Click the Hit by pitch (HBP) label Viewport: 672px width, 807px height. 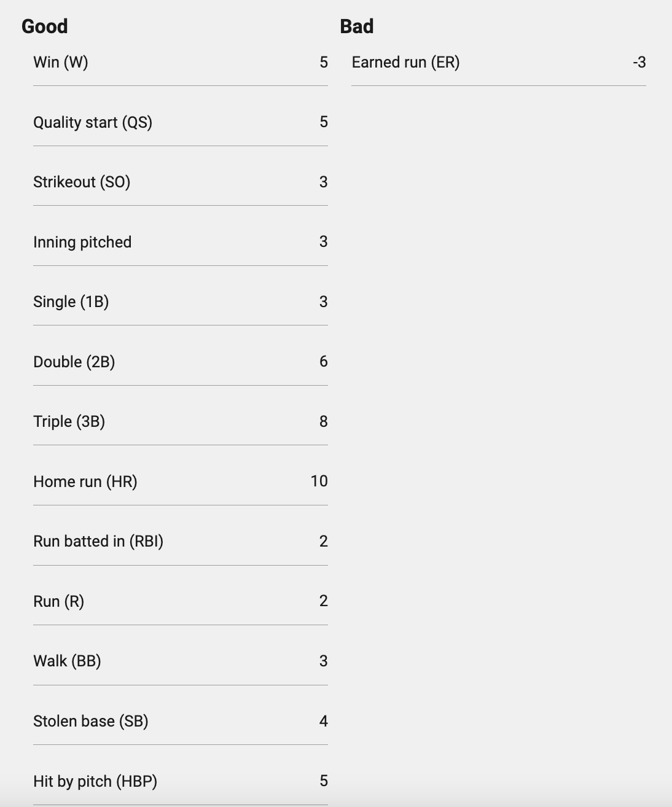pos(95,781)
